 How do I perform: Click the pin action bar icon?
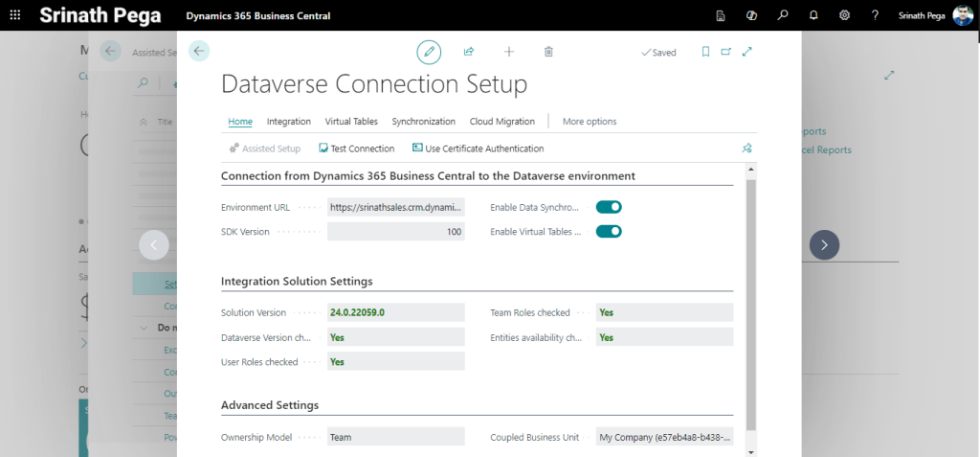[x=746, y=149]
